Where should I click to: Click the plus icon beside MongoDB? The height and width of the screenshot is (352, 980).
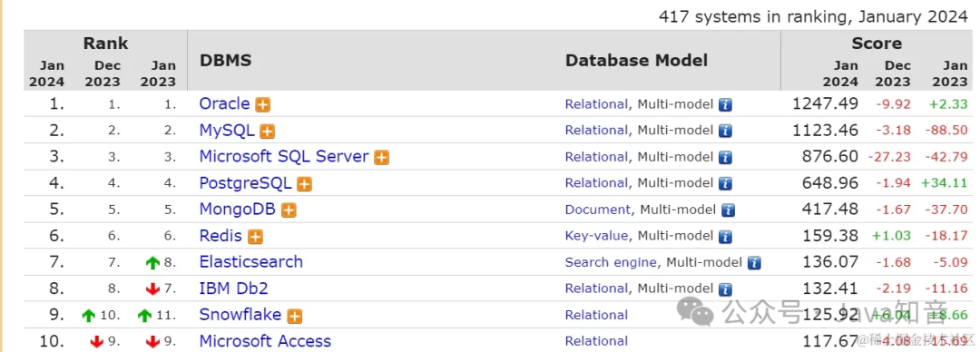coord(289,210)
